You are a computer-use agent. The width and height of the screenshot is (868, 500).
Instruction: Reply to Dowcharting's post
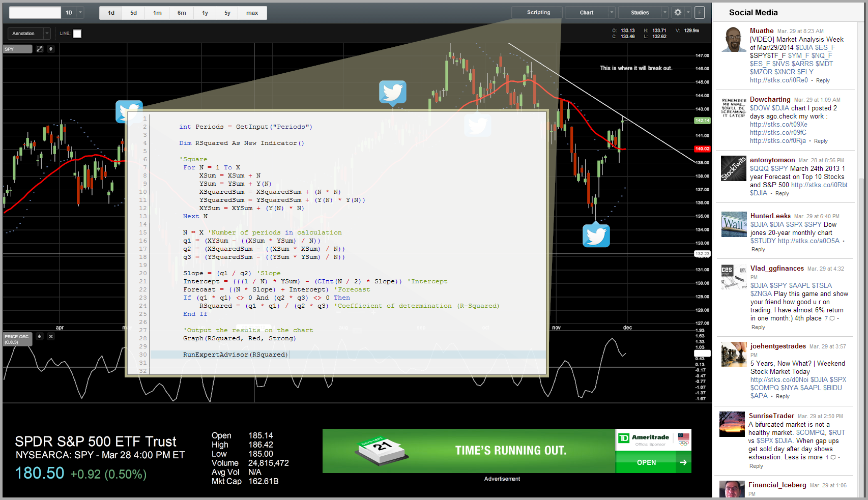pyautogui.click(x=821, y=141)
